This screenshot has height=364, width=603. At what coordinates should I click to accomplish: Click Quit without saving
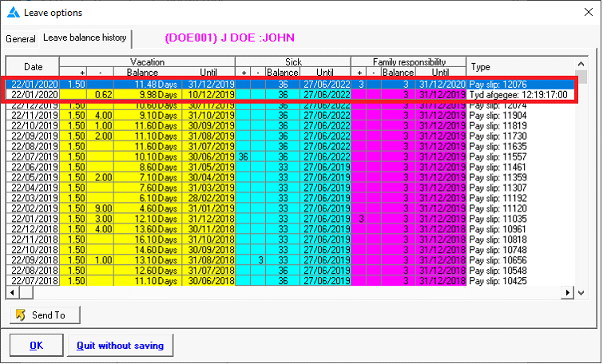(121, 346)
